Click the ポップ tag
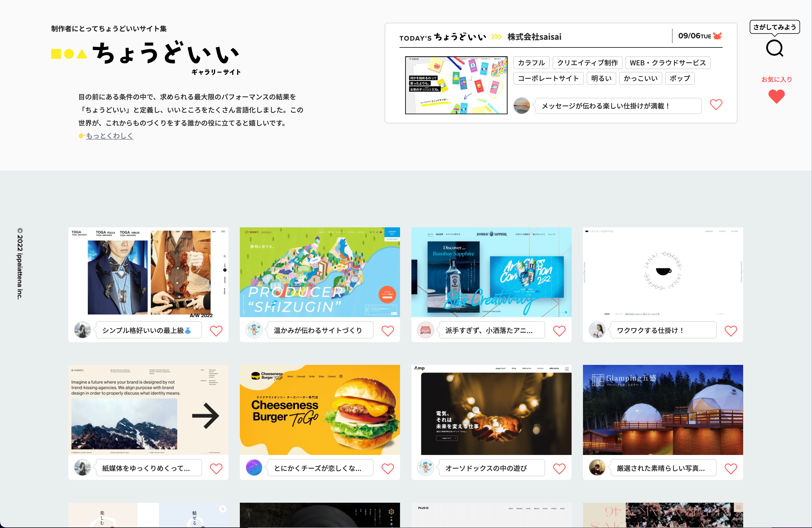Image resolution: width=812 pixels, height=528 pixels. (679, 78)
